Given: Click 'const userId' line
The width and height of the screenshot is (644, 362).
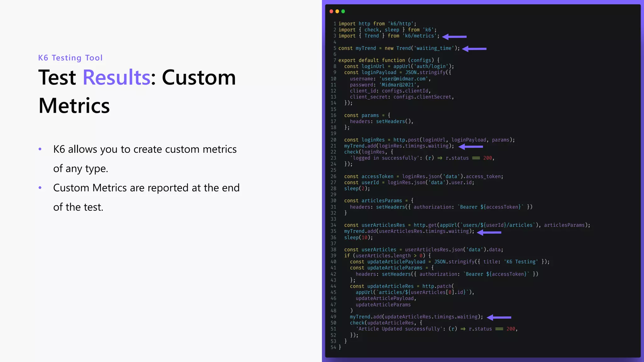Looking at the screenshot, I should point(409,183).
